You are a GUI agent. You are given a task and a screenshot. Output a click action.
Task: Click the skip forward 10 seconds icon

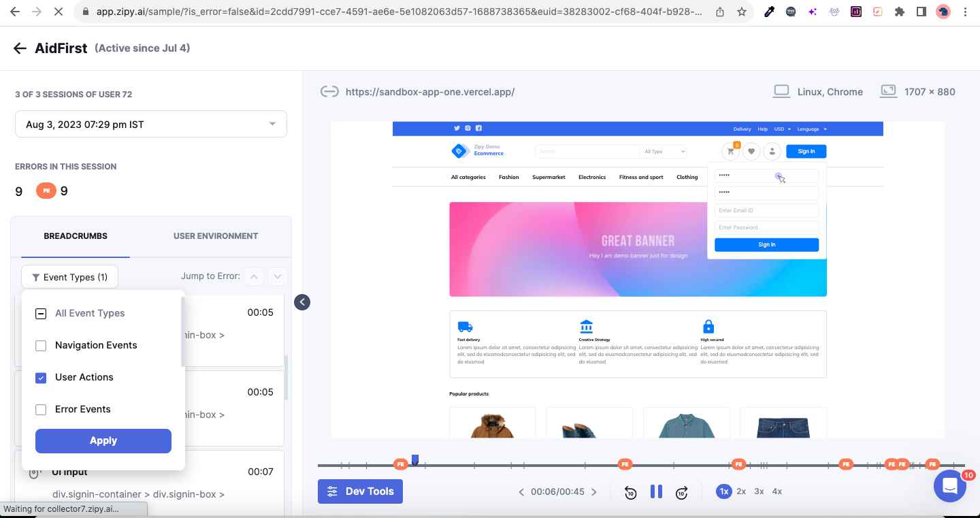pos(681,491)
